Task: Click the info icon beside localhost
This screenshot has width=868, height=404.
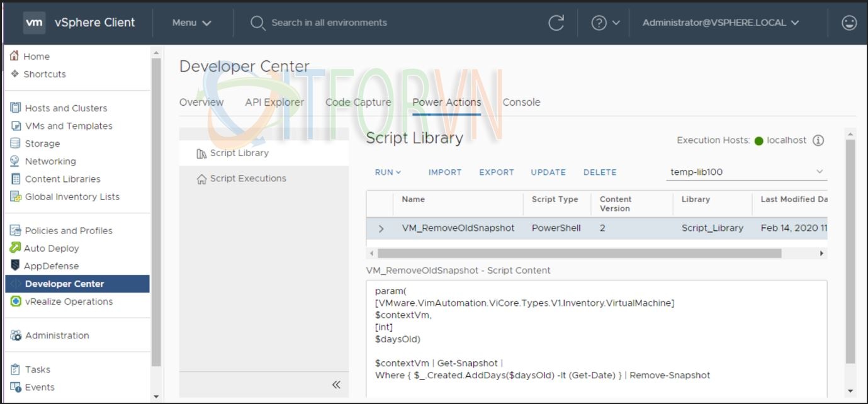Action: [x=818, y=140]
